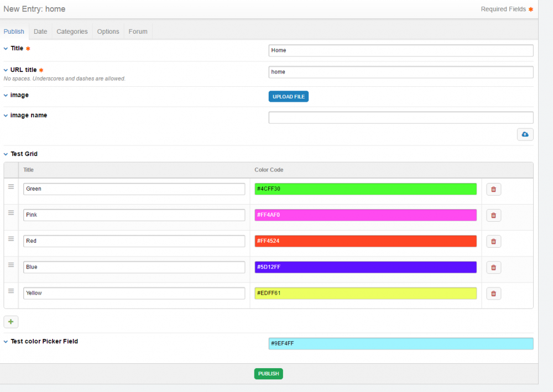This screenshot has width=553, height=392.
Task: Click the Required Fields indicator
Action: pyautogui.click(x=507, y=9)
